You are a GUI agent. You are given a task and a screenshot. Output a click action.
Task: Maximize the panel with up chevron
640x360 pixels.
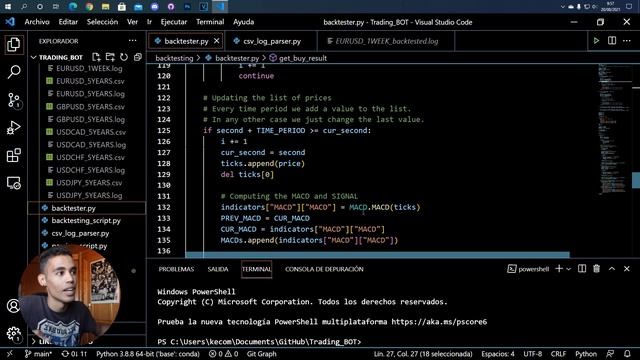pos(612,269)
